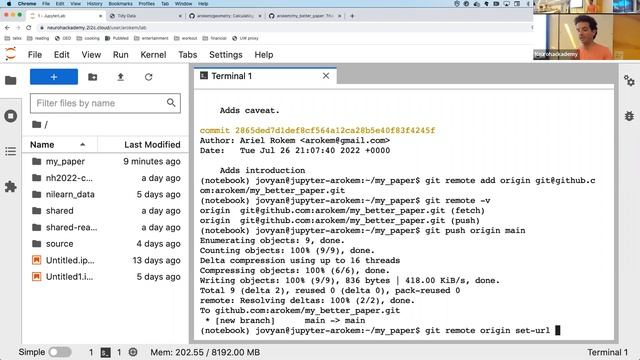Viewport: 640px width, 360px height.
Task: Click the Apple menu icon
Action: pos(8,4)
